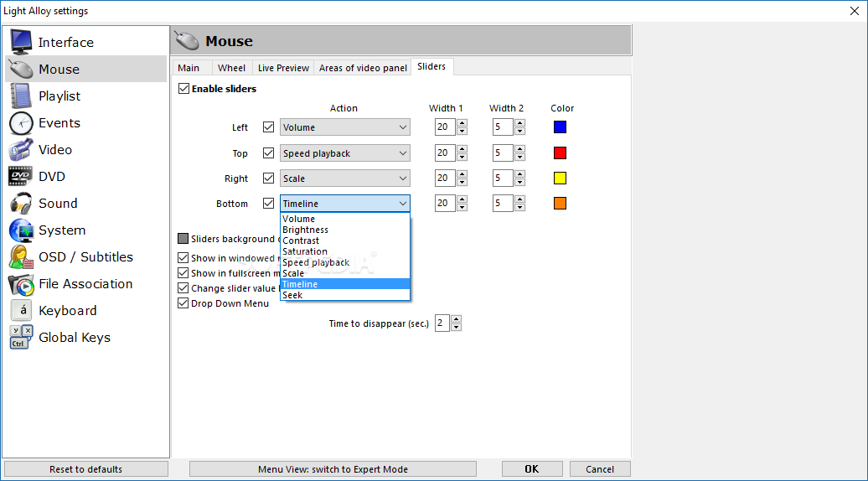Open the Top action Speed playback dropdown
Viewport: 868px width, 481px height.
345,153
